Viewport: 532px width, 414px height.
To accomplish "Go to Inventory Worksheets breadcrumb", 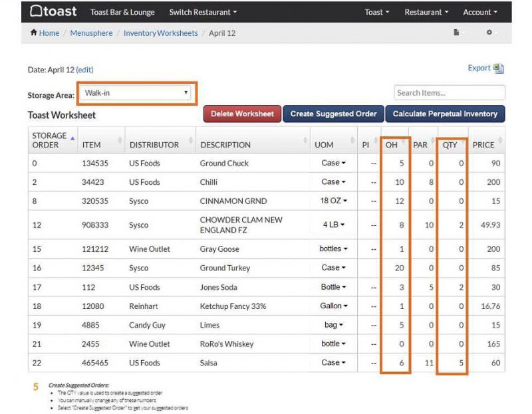I will tap(160, 33).
